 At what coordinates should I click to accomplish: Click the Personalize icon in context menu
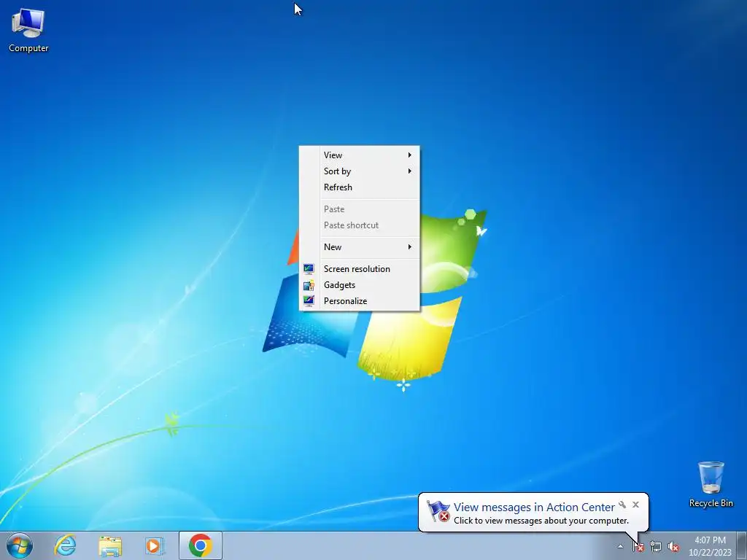tap(309, 301)
